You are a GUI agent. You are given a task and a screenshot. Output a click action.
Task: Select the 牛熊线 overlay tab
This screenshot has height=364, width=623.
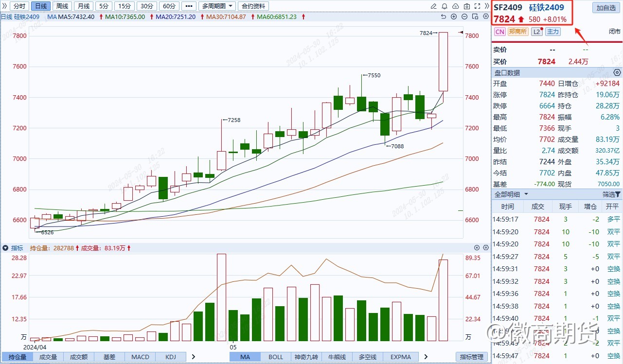(x=337, y=357)
